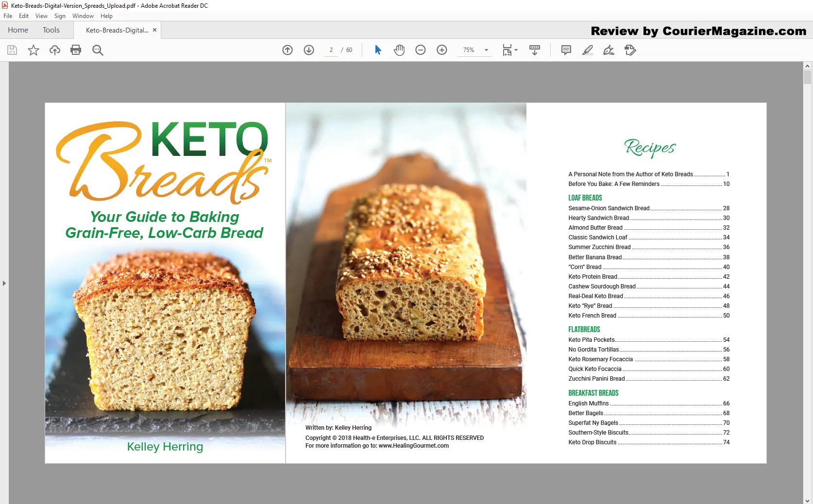This screenshot has height=504, width=813.
Task: Click 'Keto Pita Pockets' contents entry
Action: click(649, 340)
